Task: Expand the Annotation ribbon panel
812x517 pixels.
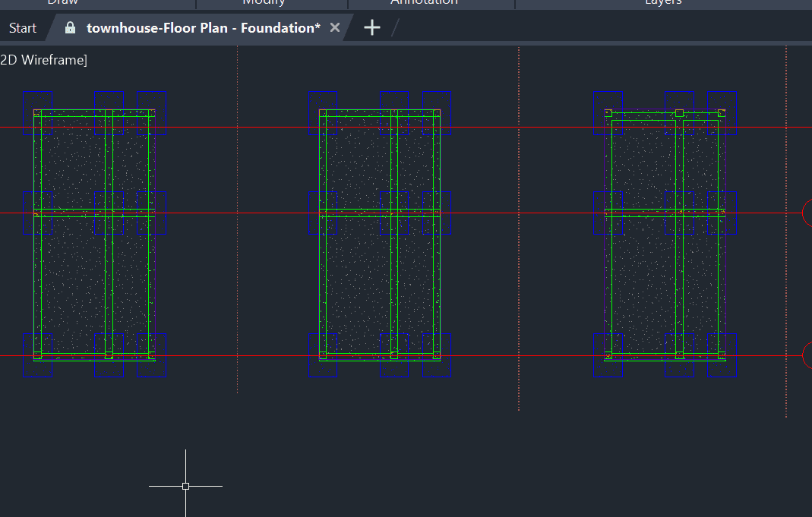Action: [424, 2]
